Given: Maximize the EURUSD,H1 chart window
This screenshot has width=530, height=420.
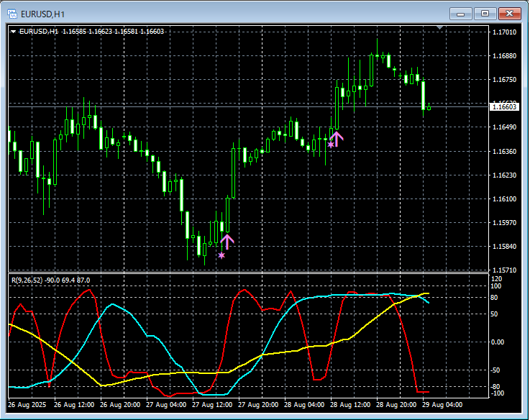Looking at the screenshot, I should [485, 14].
